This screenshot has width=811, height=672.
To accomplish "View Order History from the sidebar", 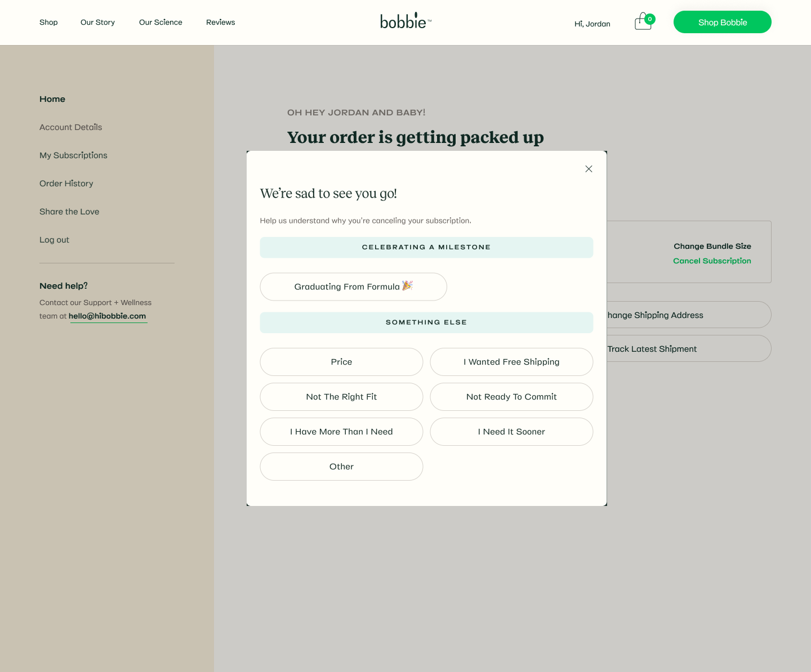I will coord(66,183).
